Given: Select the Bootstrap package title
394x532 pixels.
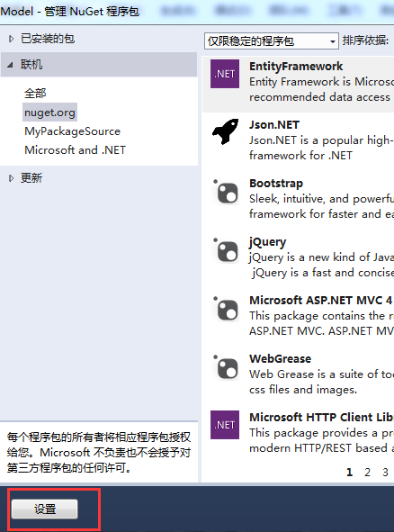Looking at the screenshot, I should [276, 184].
